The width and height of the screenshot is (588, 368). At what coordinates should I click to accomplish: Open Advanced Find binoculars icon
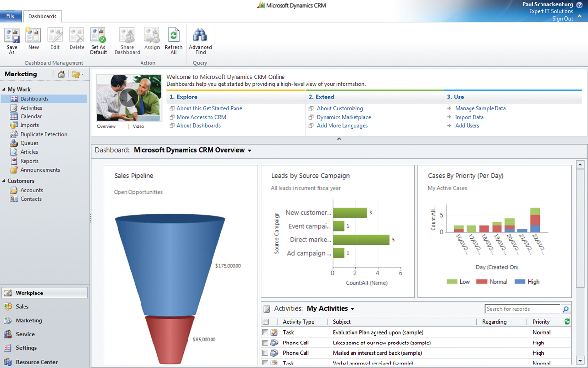coord(200,36)
